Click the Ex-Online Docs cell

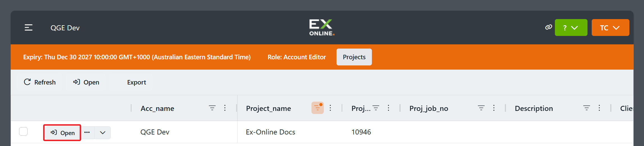[x=270, y=132]
